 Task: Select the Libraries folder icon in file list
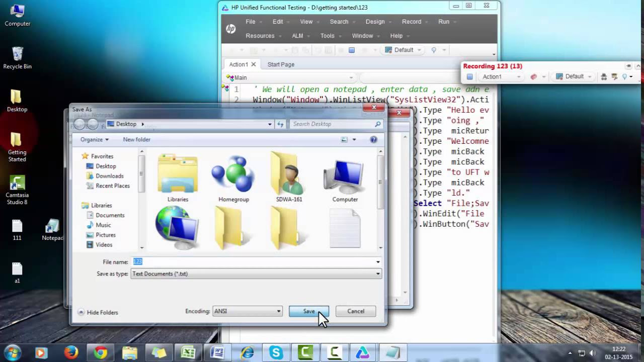[178, 177]
